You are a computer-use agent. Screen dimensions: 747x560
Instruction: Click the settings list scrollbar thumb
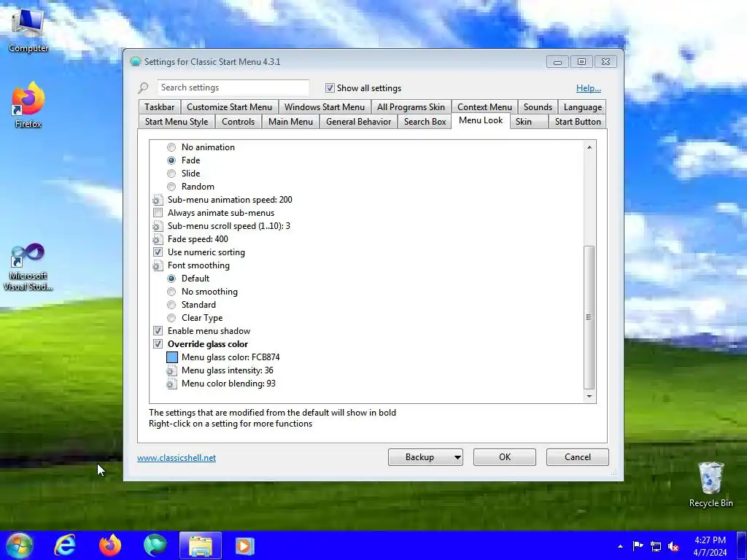point(589,318)
